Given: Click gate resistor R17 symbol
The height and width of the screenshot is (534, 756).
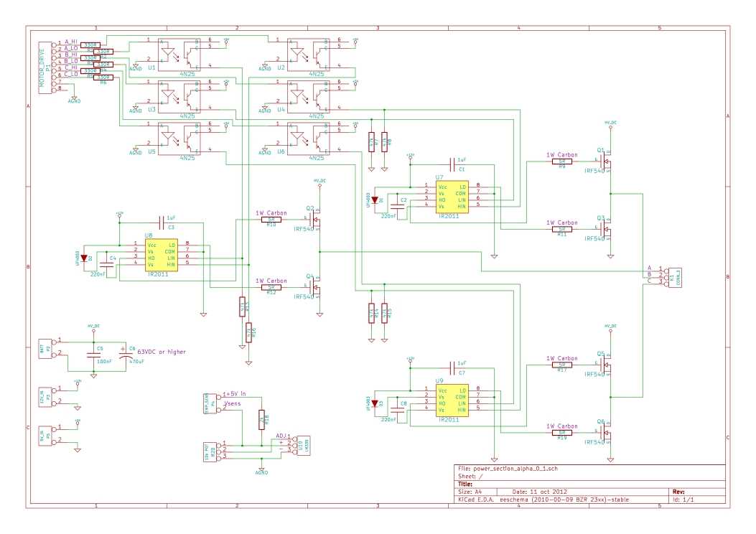Looking at the screenshot, I should [x=562, y=365].
